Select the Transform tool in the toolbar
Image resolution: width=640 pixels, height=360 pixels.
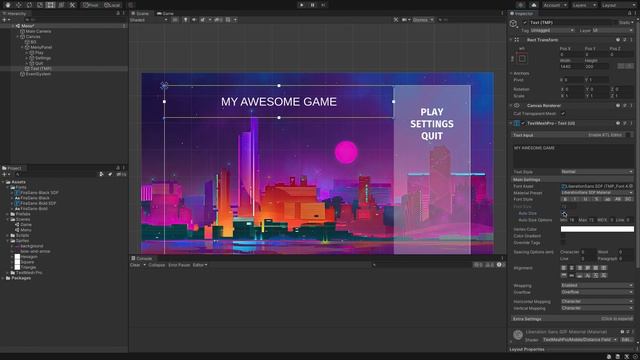61,5
